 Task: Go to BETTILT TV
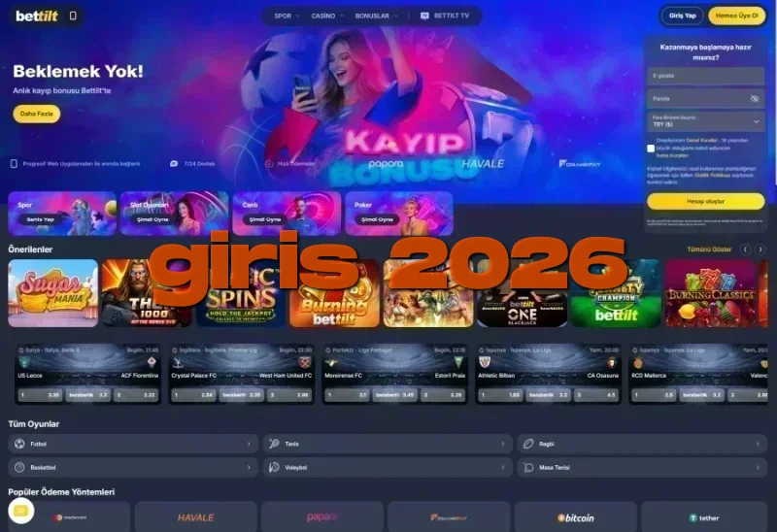[445, 16]
